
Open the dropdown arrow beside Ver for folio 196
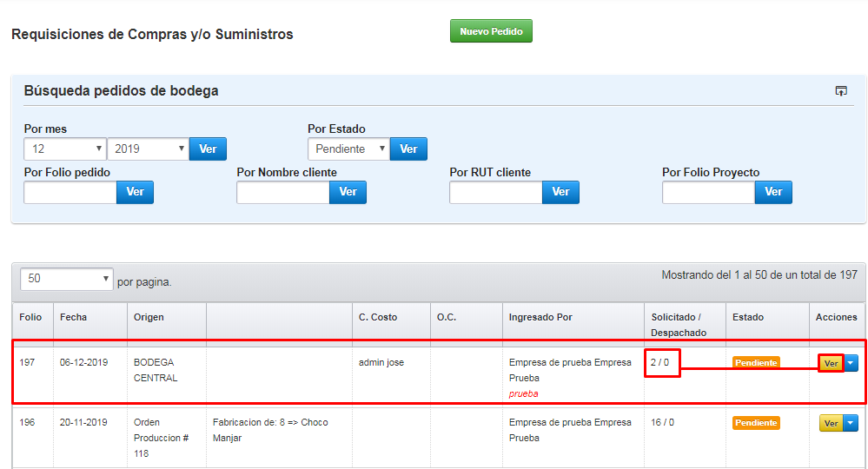point(851,423)
